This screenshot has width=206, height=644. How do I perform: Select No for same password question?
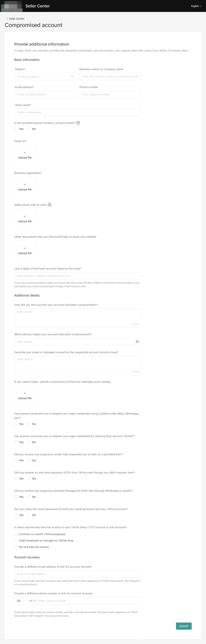point(29,515)
